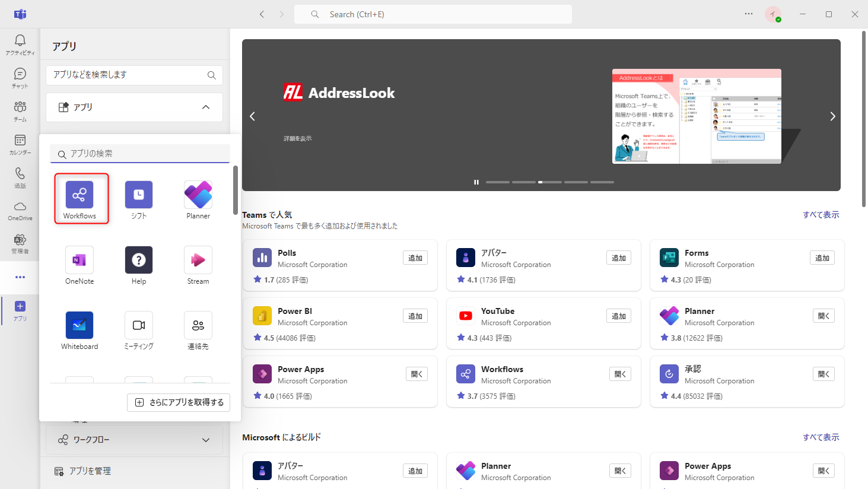The width and height of the screenshot is (868, 489).
Task: Click the YouTube app logo
Action: pos(466,316)
